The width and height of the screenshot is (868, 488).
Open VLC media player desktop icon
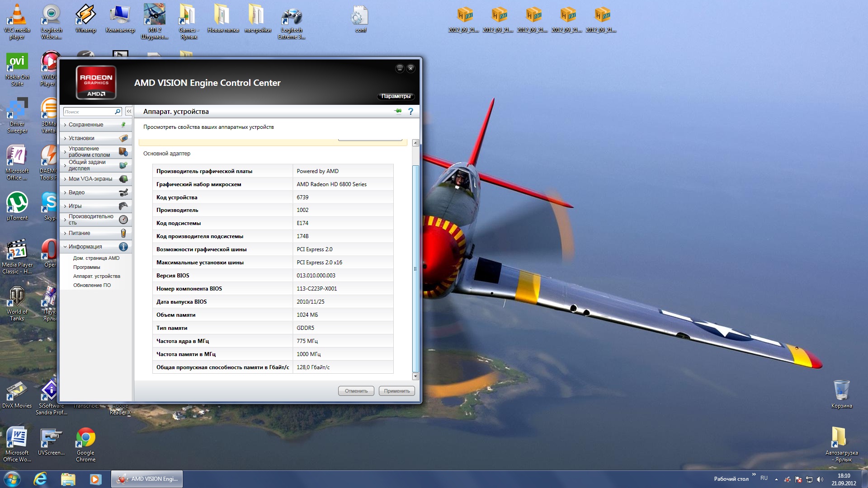tap(17, 22)
